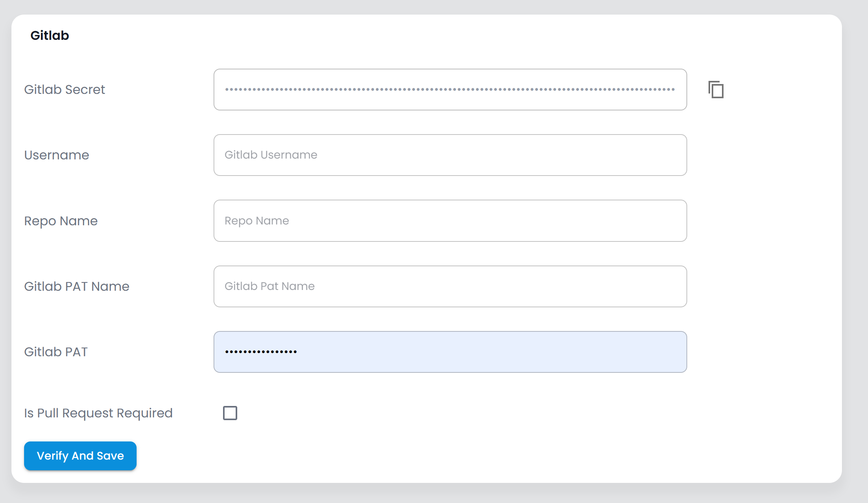Click the 'Gitlab Username' placeholder text
The image size is (868, 503).
point(271,155)
